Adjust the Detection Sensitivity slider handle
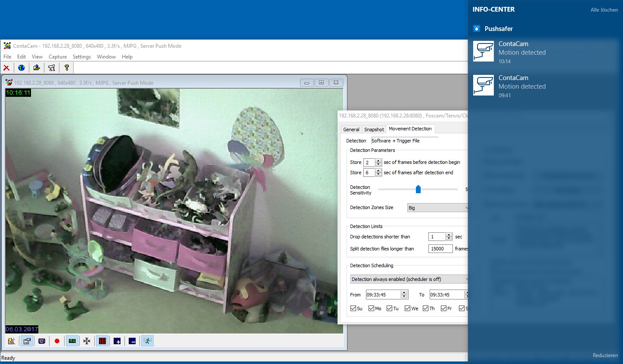 [418, 189]
